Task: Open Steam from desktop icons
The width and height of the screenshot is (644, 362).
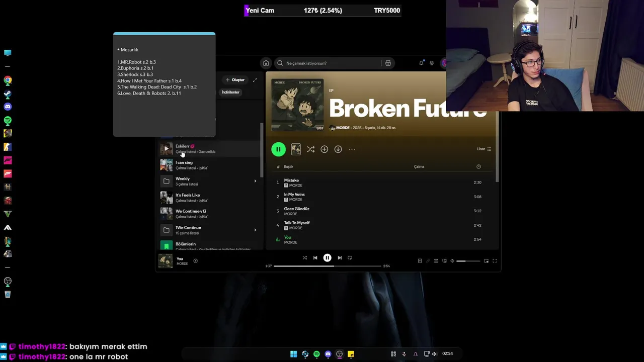Action: point(8,94)
